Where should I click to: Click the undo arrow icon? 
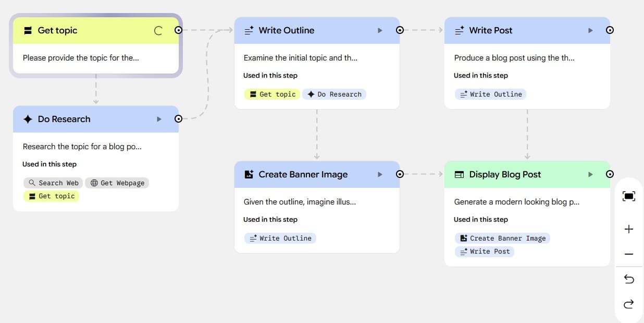click(629, 279)
